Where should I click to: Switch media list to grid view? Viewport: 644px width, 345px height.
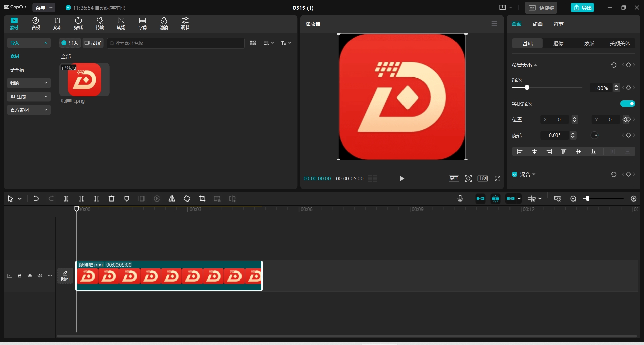pyautogui.click(x=253, y=43)
